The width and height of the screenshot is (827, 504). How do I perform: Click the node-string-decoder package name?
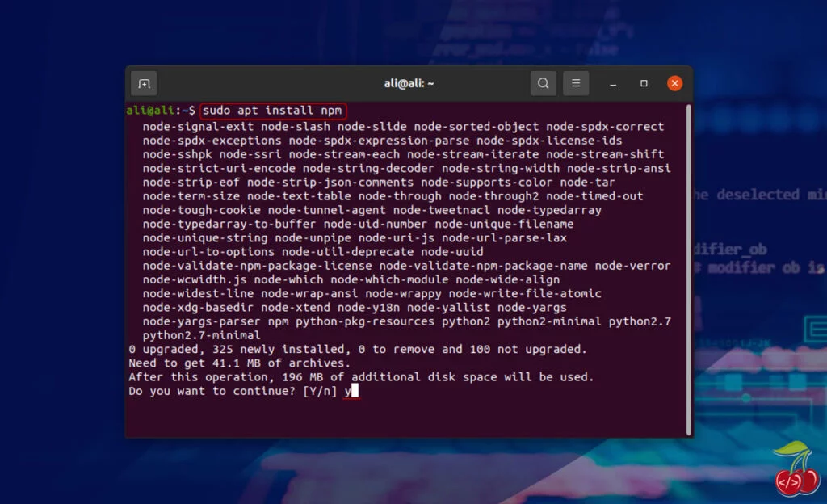[x=368, y=168]
